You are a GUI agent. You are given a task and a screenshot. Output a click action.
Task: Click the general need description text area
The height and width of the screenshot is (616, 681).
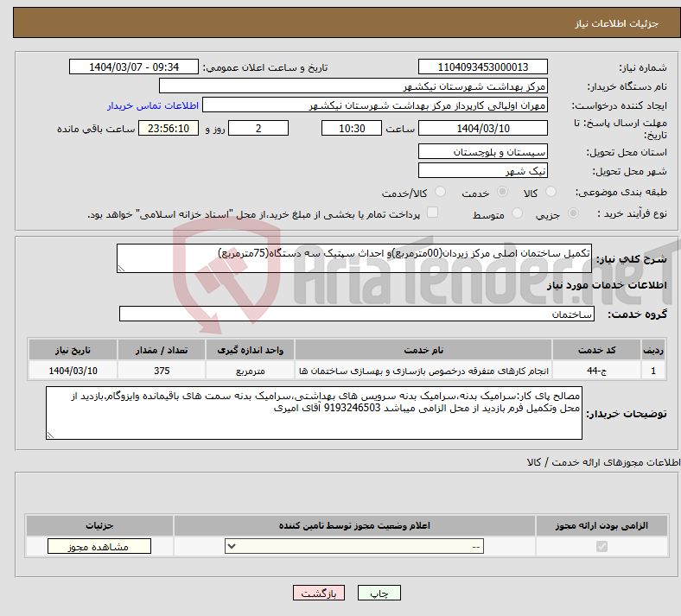click(x=354, y=258)
